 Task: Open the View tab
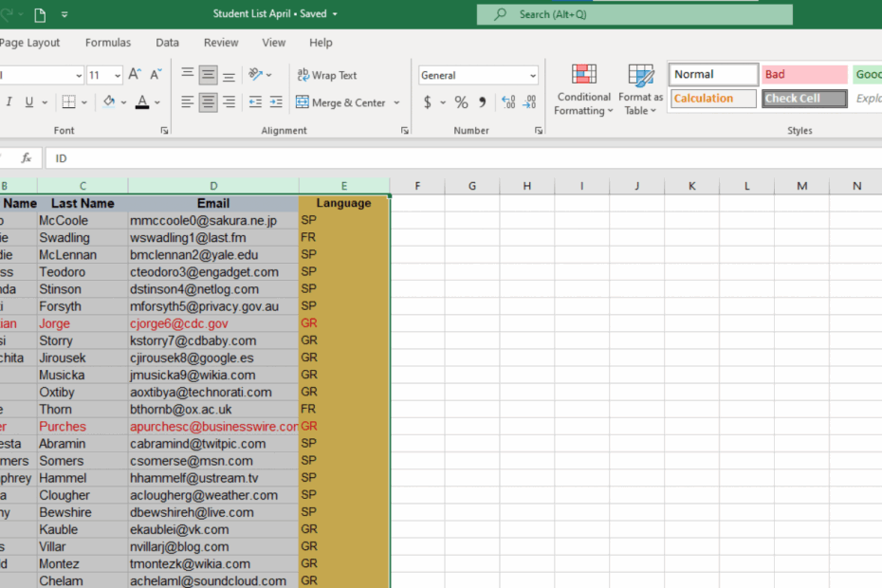coord(274,43)
